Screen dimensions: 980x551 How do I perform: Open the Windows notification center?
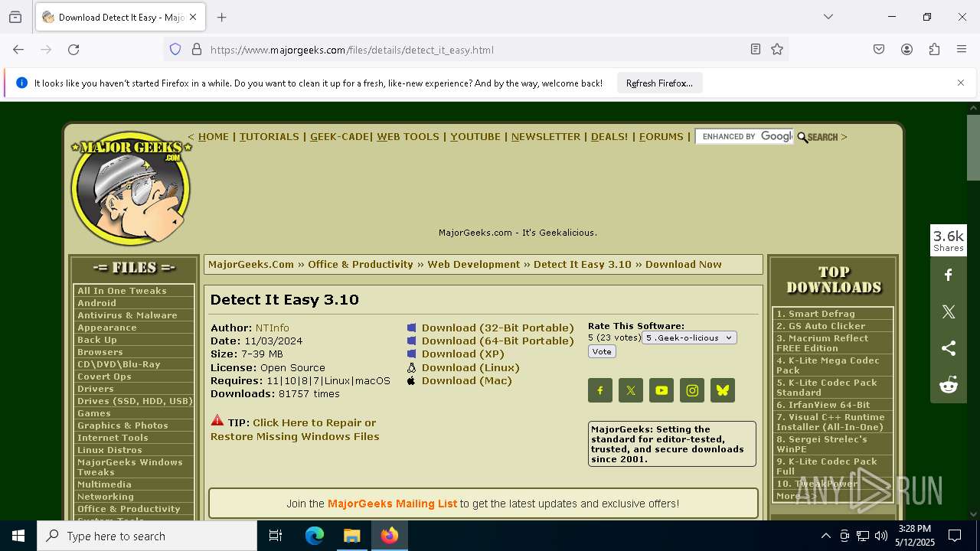955,536
